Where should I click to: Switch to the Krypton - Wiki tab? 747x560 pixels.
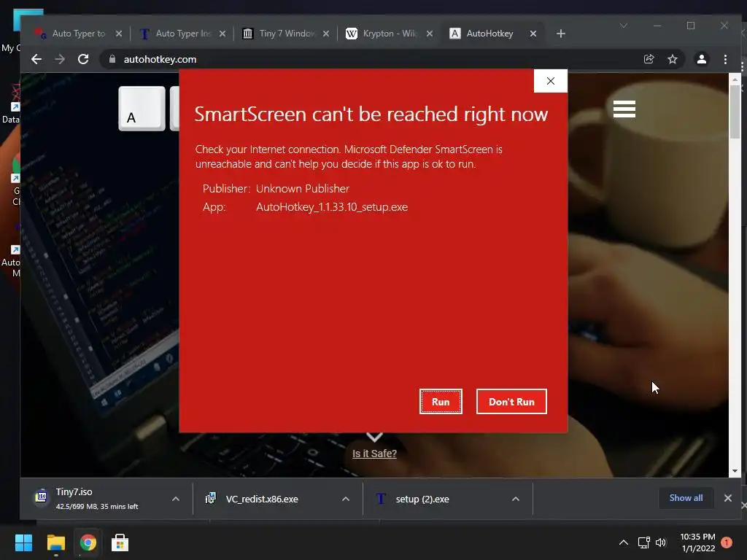click(390, 34)
